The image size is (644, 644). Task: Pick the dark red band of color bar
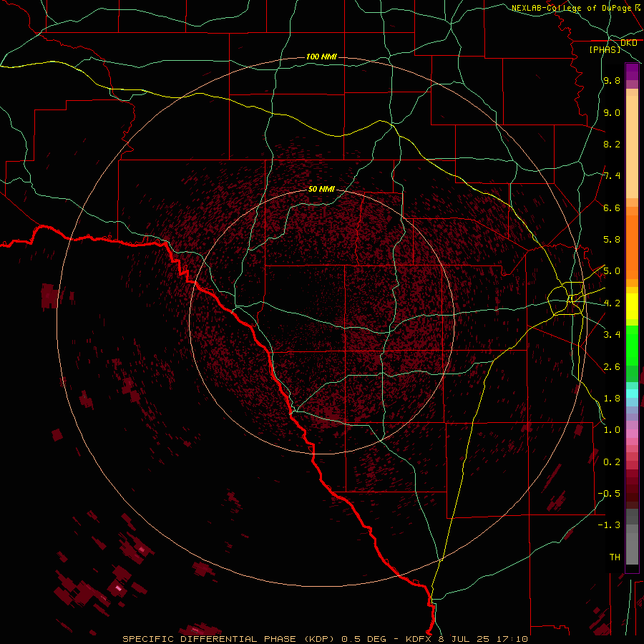[x=632, y=489]
